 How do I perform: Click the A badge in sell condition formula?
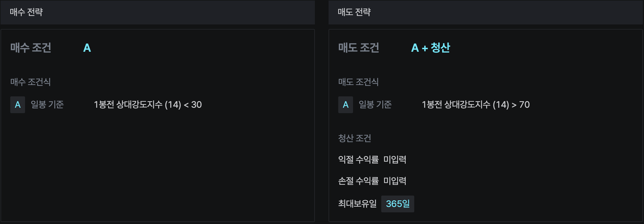(345, 105)
